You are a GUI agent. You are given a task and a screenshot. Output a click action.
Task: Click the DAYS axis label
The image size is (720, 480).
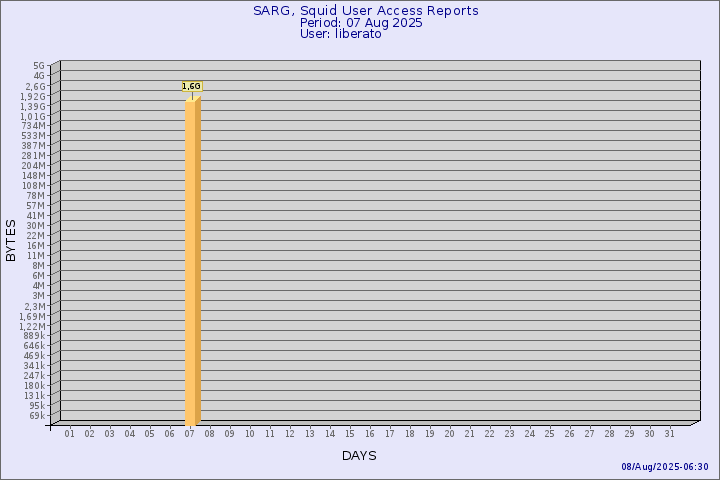point(359,456)
